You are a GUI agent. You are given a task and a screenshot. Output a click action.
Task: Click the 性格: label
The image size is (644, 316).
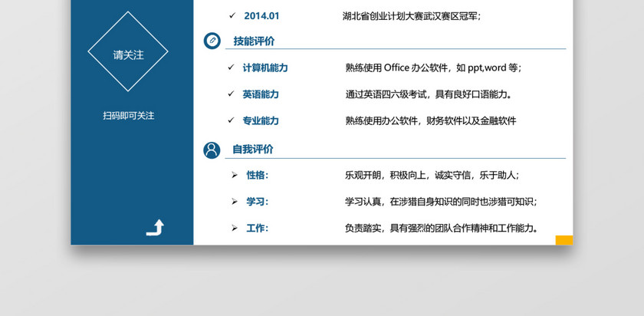257,176
